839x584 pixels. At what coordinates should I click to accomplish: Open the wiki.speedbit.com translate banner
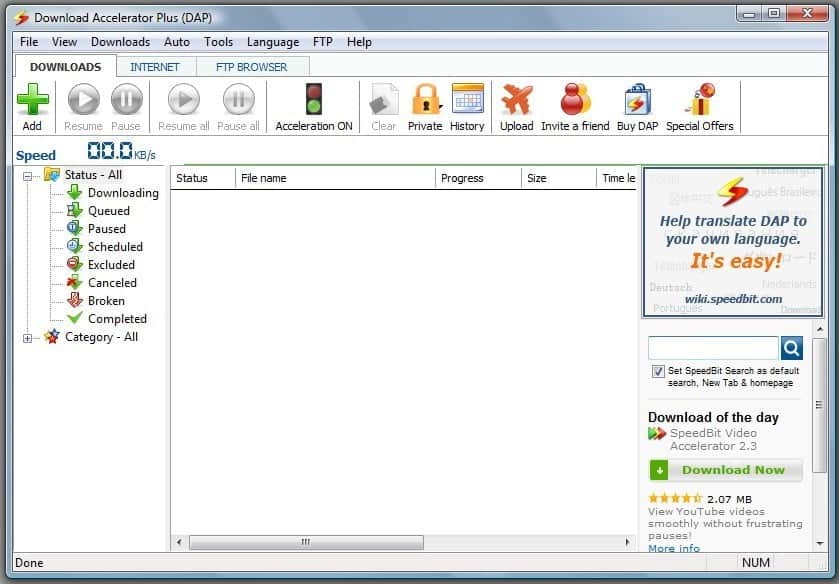(733, 242)
